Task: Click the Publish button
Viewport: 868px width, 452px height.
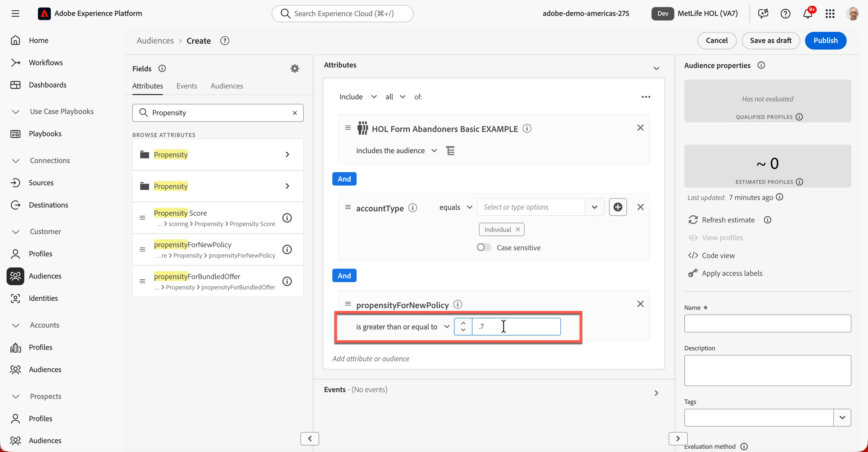Action: (x=826, y=40)
